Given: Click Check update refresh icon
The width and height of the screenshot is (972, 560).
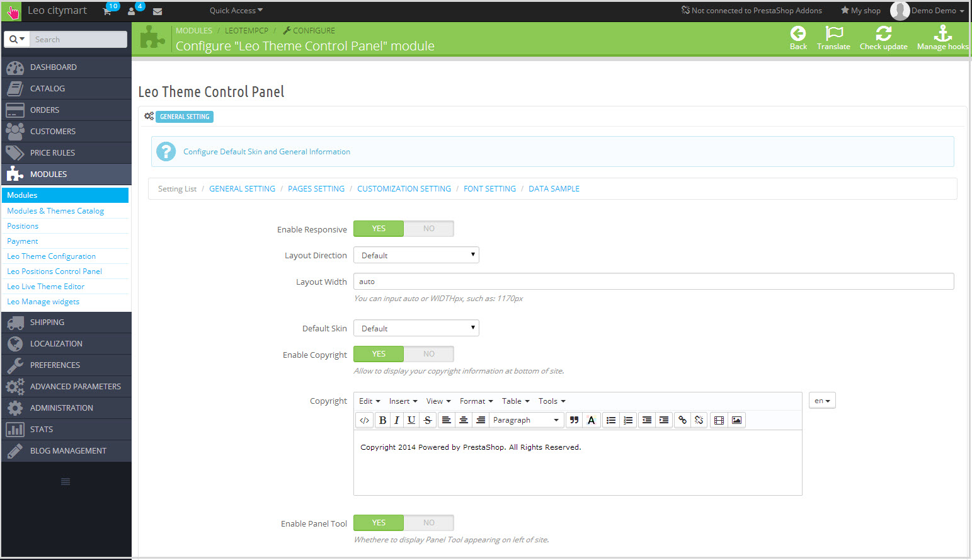Looking at the screenshot, I should click(884, 33).
